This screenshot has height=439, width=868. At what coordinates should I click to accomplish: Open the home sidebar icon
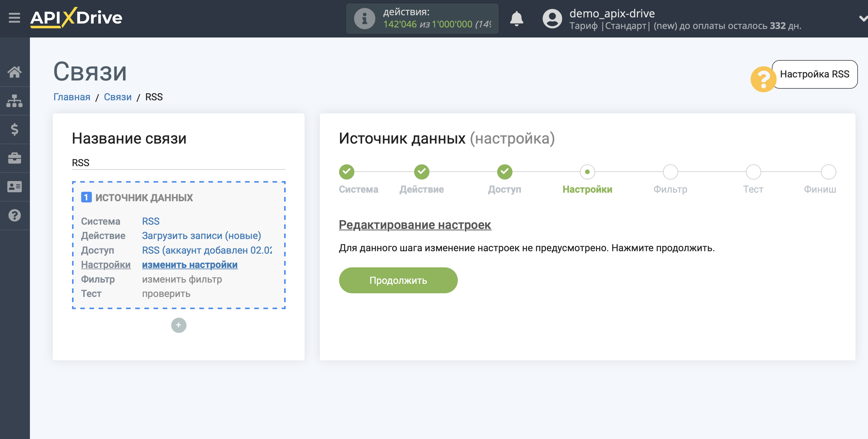14,72
